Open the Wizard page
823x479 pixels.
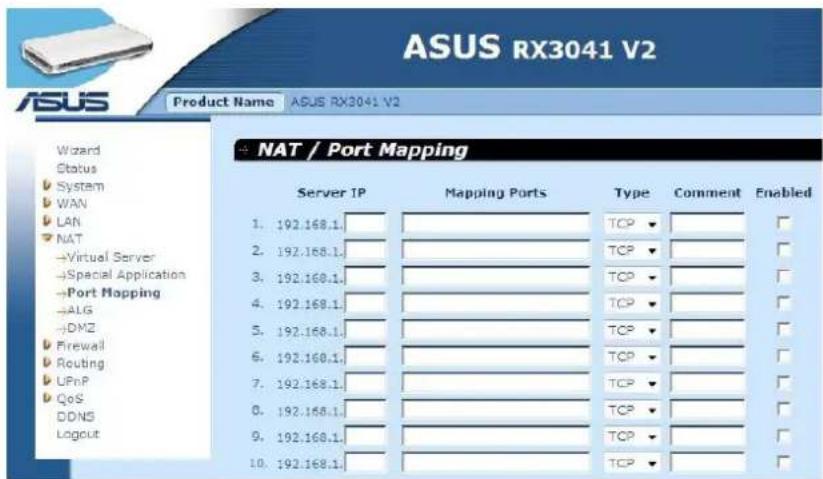coord(78,150)
